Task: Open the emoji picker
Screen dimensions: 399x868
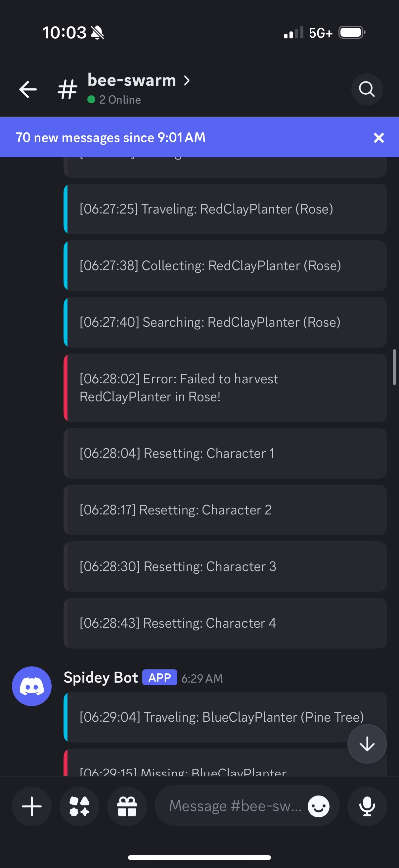Action: tap(318, 806)
